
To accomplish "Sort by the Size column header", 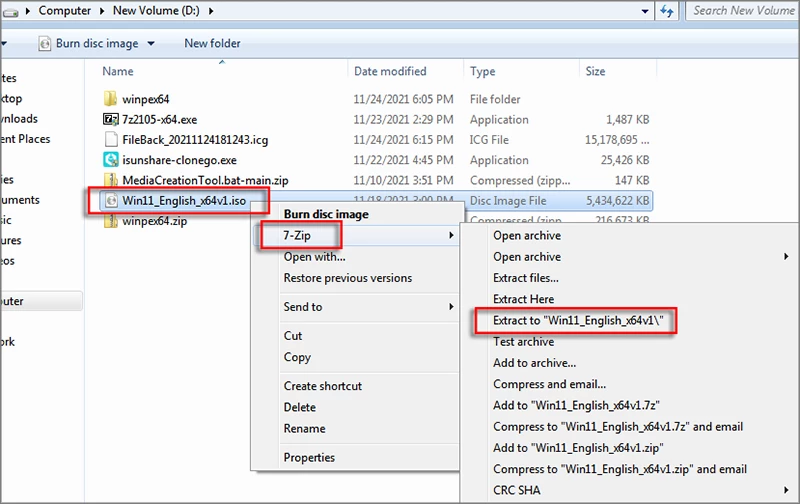I will point(595,71).
